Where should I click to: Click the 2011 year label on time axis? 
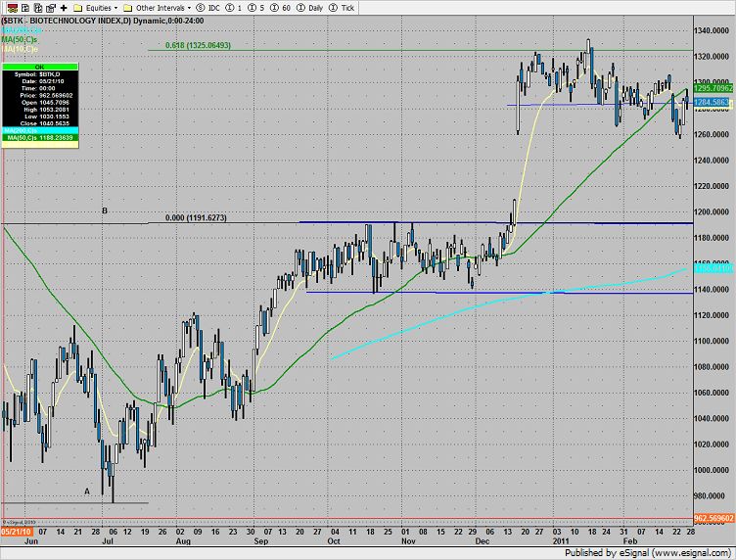tap(562, 541)
